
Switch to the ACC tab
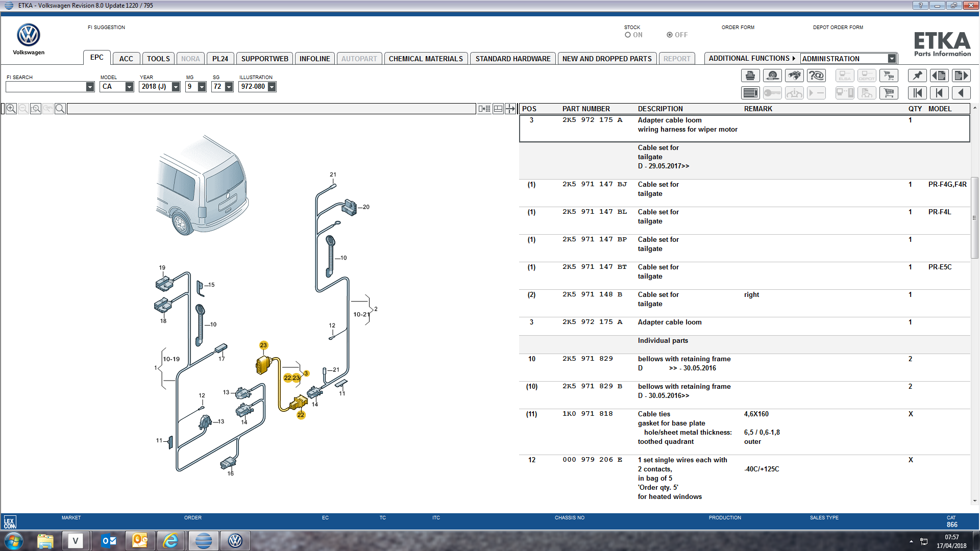click(x=126, y=59)
